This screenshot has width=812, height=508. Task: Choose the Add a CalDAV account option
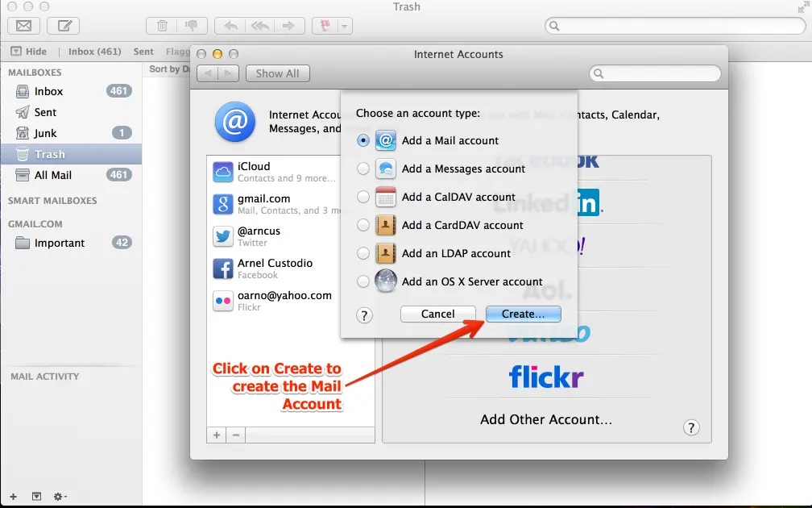pyautogui.click(x=363, y=197)
